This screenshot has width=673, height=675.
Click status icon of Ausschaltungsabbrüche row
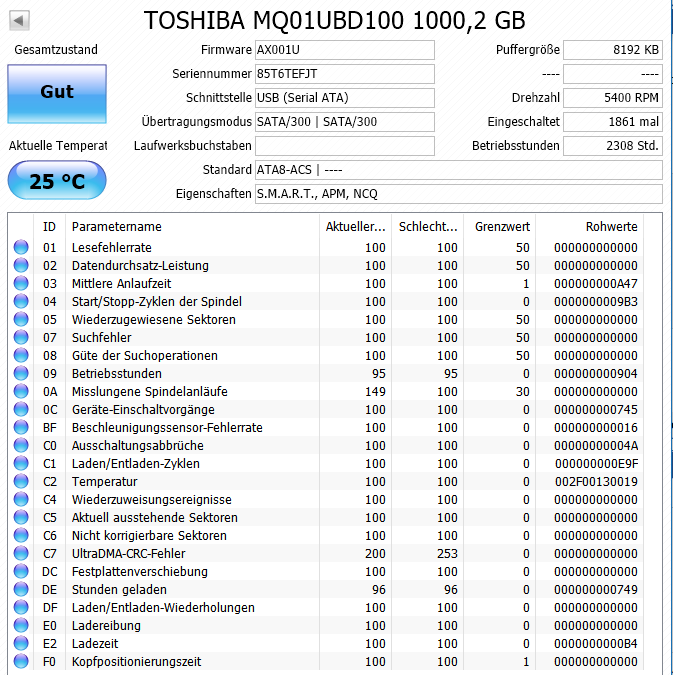point(21,446)
